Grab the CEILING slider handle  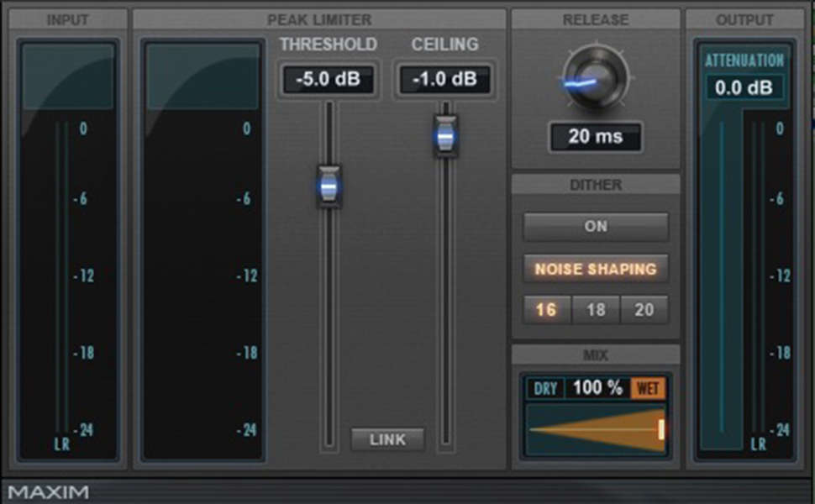(444, 136)
